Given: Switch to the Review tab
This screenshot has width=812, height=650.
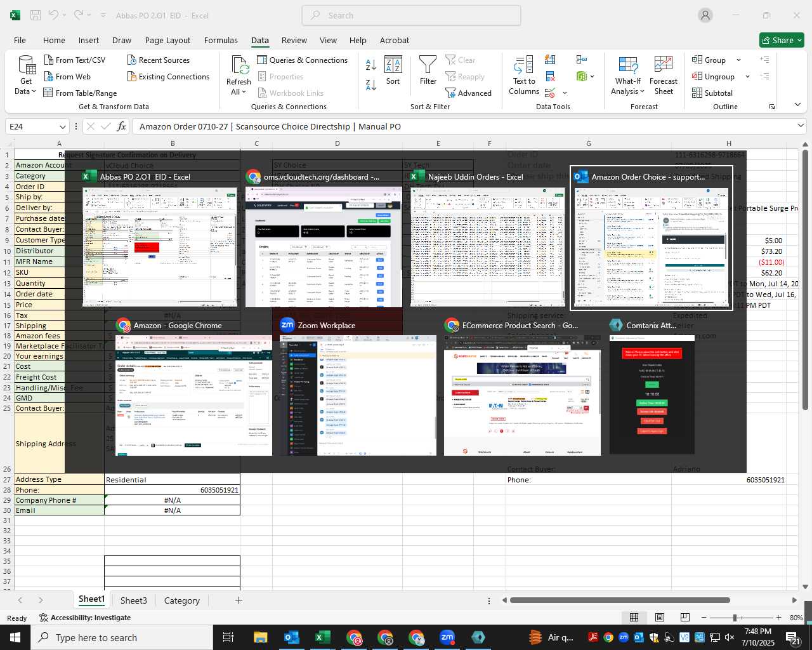Looking at the screenshot, I should [x=294, y=40].
